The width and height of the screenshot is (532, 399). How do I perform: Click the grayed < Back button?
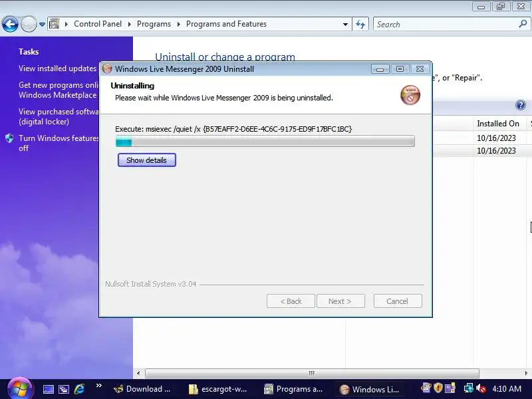pyautogui.click(x=291, y=301)
